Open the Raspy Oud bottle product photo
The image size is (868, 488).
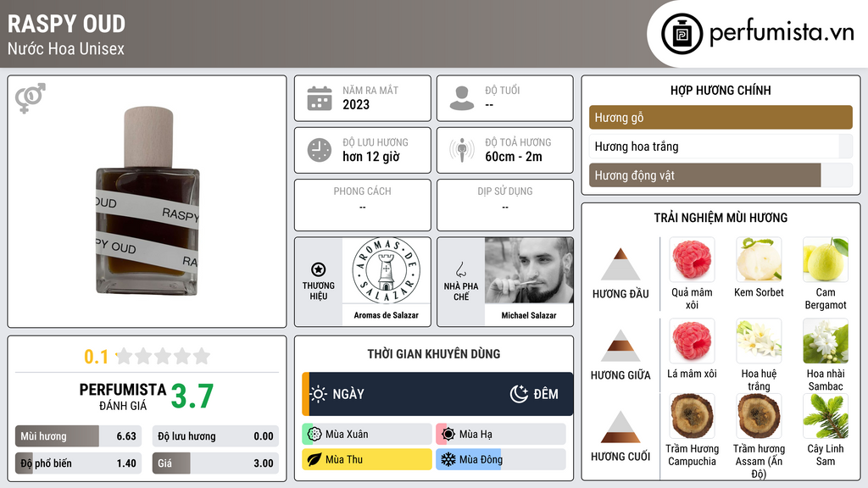147,201
